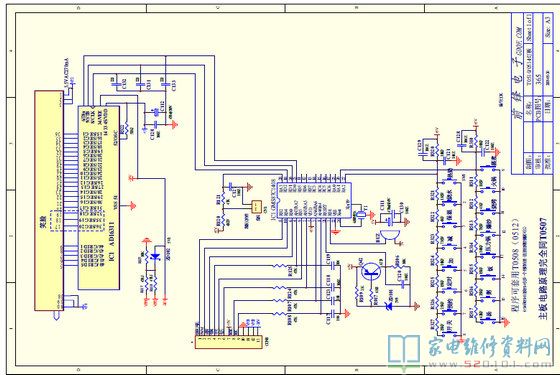Select the buzzer BUZ symbol

pyautogui.click(x=390, y=236)
